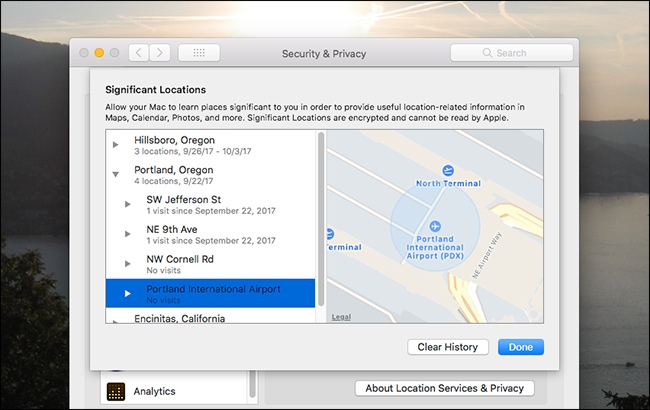650x410 pixels.
Task: Click the Clear History button
Action: (x=448, y=347)
